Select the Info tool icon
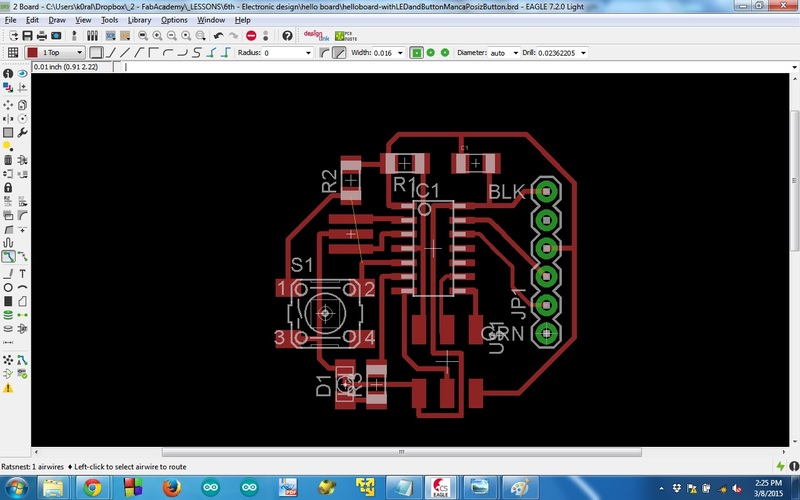Viewport: 800px width, 500px height. pos(8,73)
